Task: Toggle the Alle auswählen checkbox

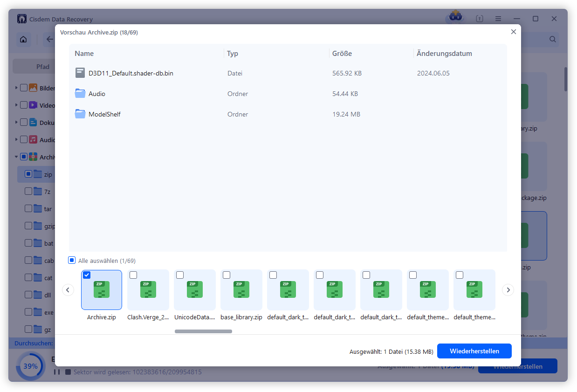Action: pos(71,260)
